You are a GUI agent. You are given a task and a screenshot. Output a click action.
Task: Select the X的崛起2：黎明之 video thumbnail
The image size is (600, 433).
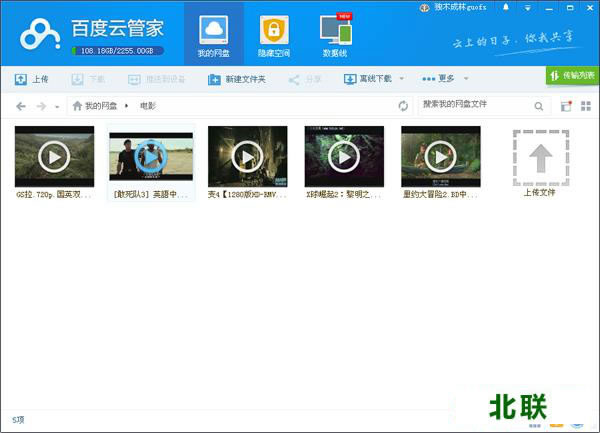344,156
